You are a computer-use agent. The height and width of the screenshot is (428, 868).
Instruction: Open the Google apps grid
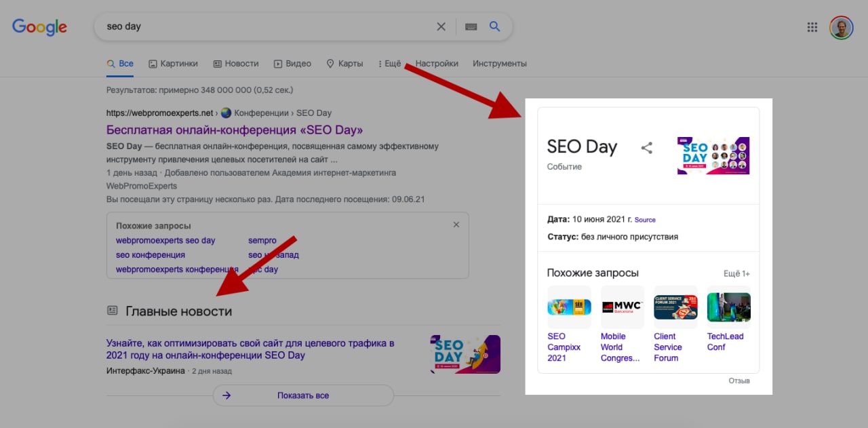pos(812,27)
